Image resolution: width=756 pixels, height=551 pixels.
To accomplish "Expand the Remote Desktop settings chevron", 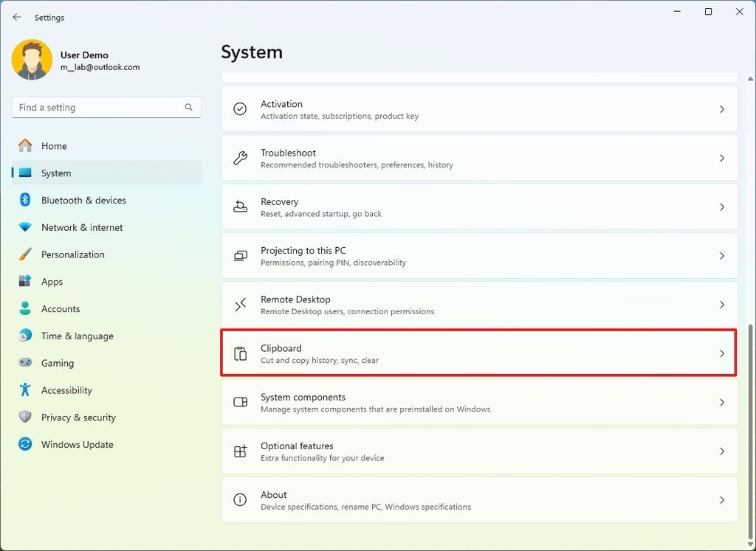I will [722, 305].
